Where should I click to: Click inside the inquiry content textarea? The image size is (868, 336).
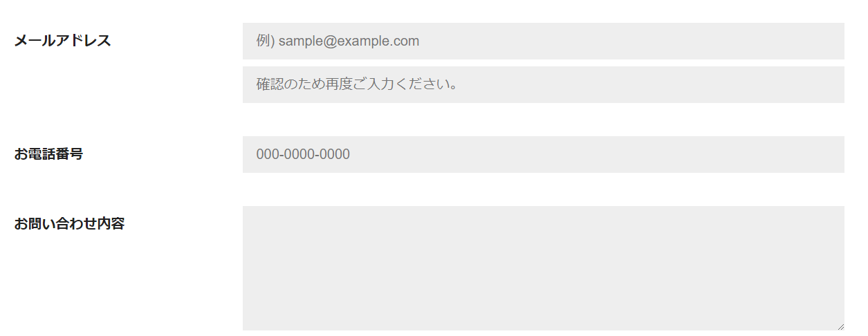(x=543, y=268)
